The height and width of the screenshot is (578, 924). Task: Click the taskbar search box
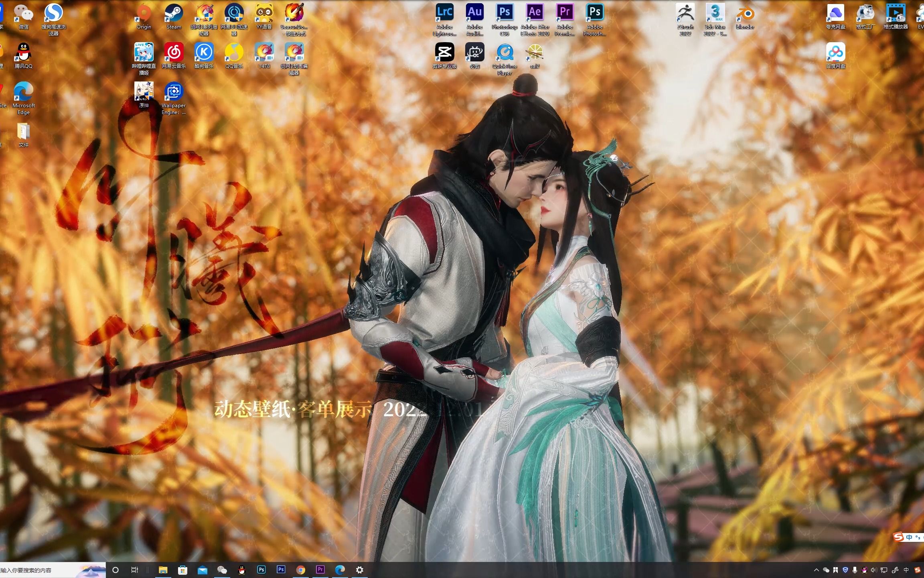[53, 570]
